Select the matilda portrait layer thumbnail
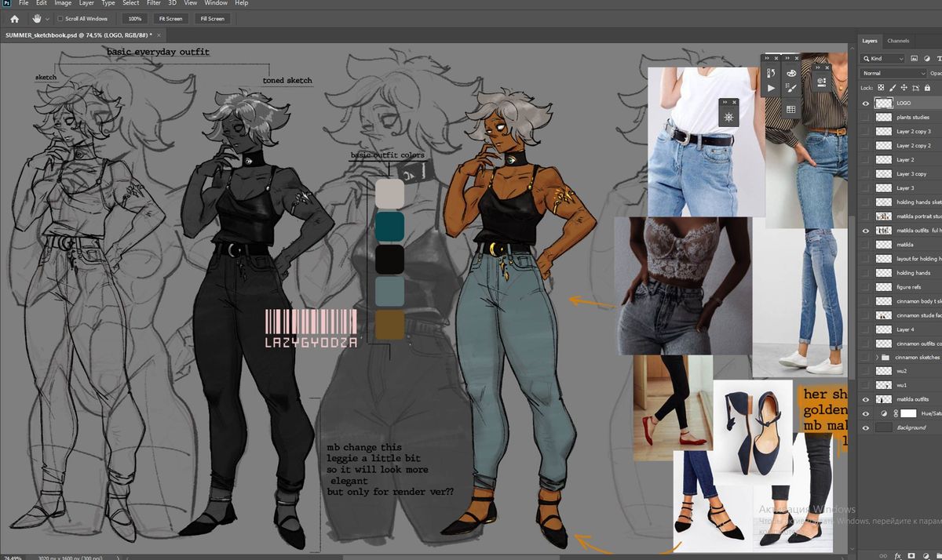The width and height of the screenshot is (942, 560). click(884, 216)
